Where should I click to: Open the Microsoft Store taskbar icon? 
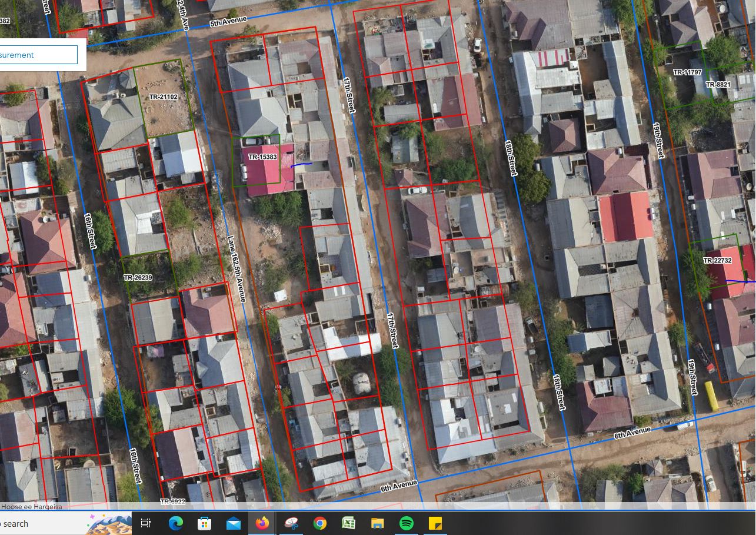point(204,523)
